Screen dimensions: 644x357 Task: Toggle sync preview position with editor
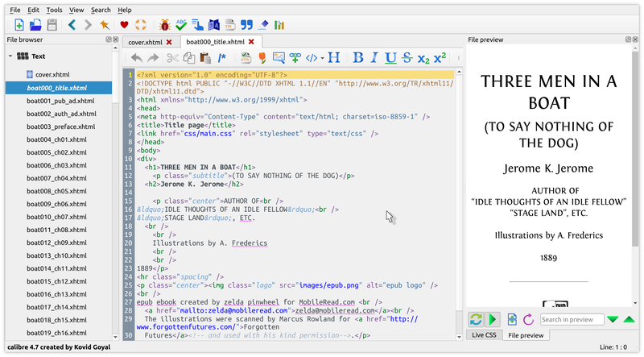(493, 320)
